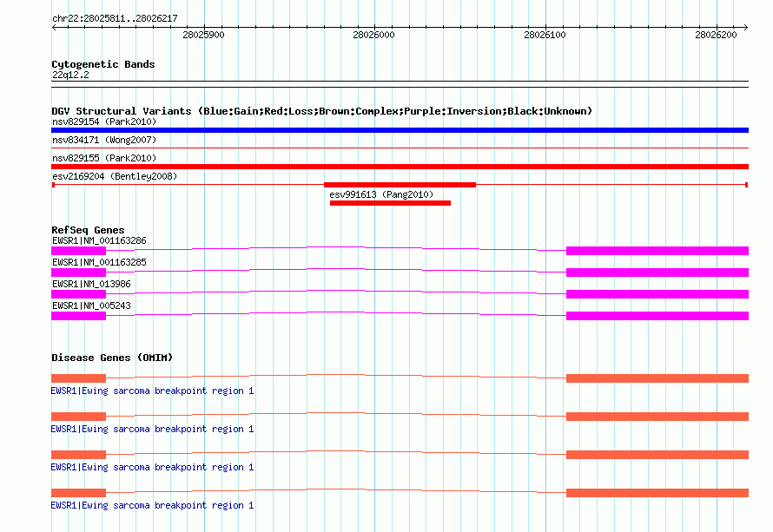Click the esv991613 red loss bar

click(x=390, y=203)
